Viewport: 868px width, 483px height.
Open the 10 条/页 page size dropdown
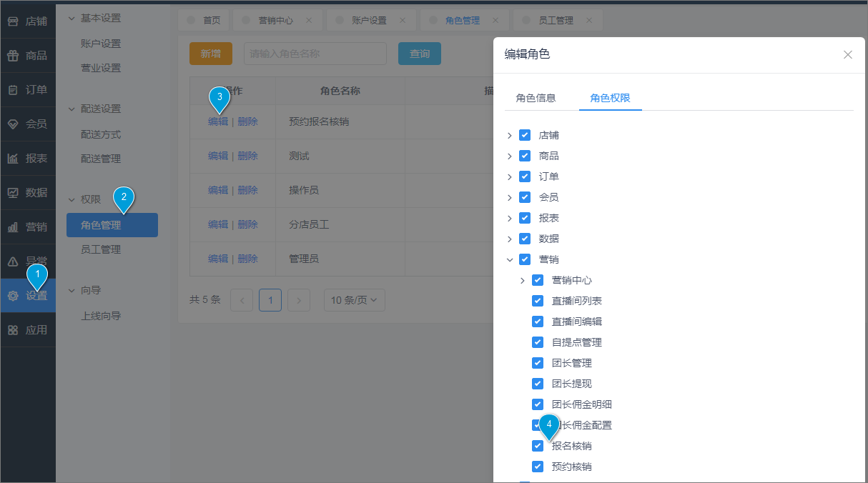pos(355,300)
